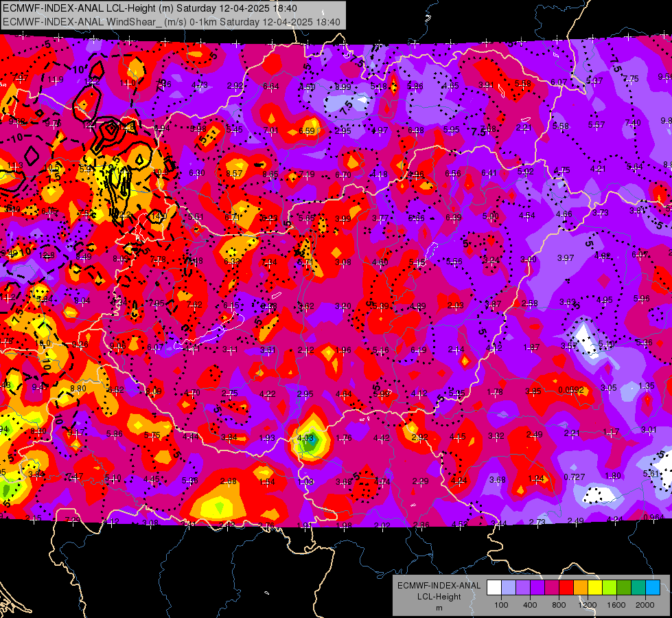Click the grid value 4.03 by green spot
Screen dimensions: 672x618
(305, 438)
